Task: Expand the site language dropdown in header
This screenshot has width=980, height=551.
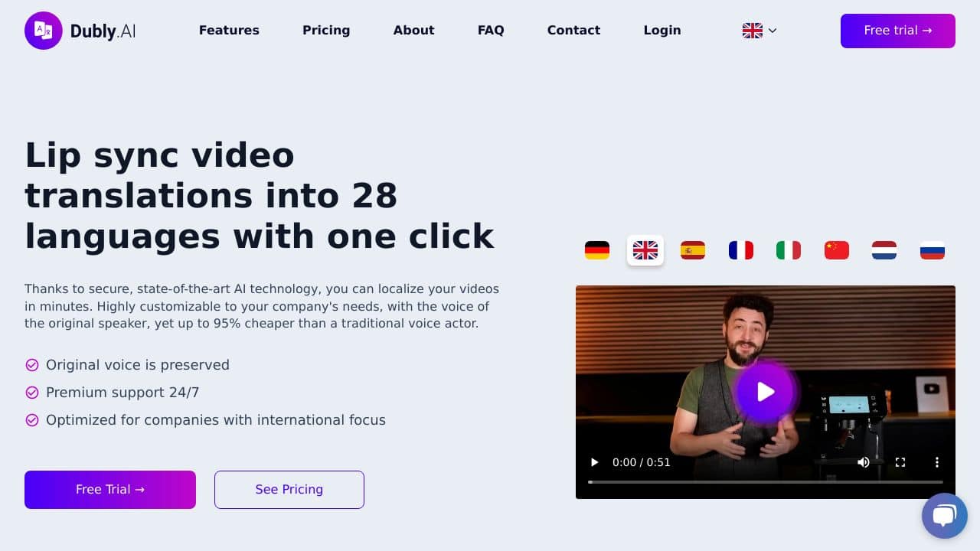Action: tap(759, 31)
